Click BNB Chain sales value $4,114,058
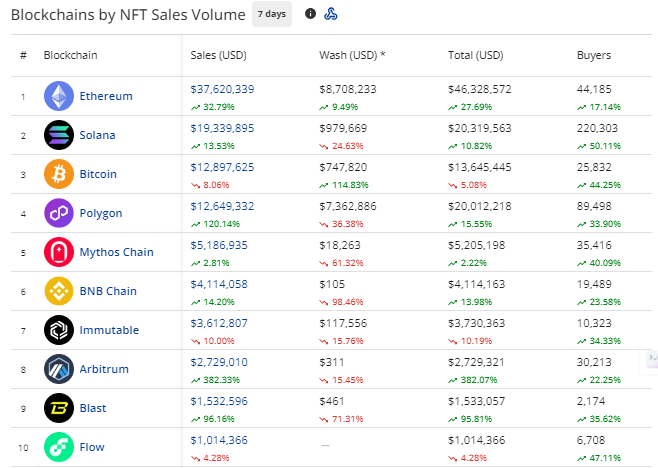Image resolution: width=658 pixels, height=468 pixels. tap(219, 284)
